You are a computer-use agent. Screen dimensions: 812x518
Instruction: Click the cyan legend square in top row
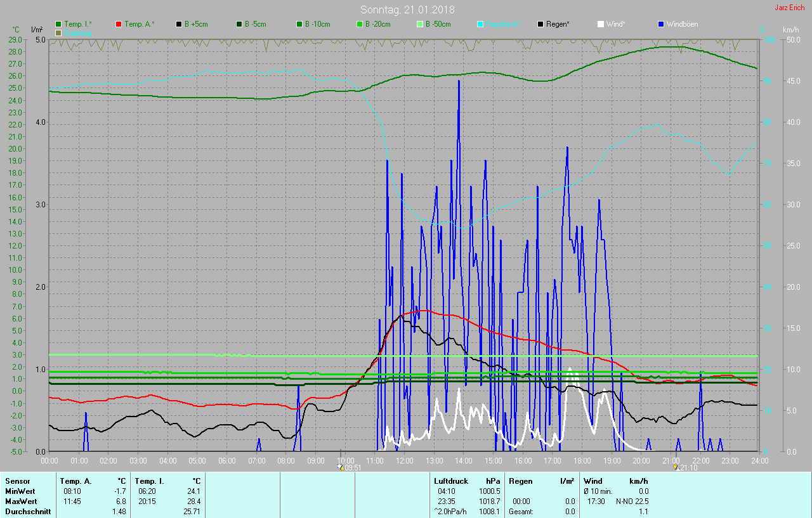pos(480,24)
